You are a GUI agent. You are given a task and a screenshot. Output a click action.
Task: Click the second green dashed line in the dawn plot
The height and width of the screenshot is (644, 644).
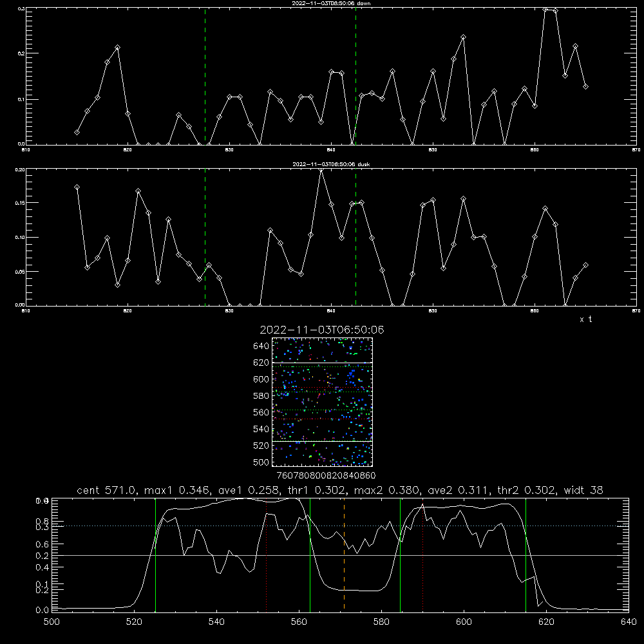pyautogui.click(x=355, y=77)
